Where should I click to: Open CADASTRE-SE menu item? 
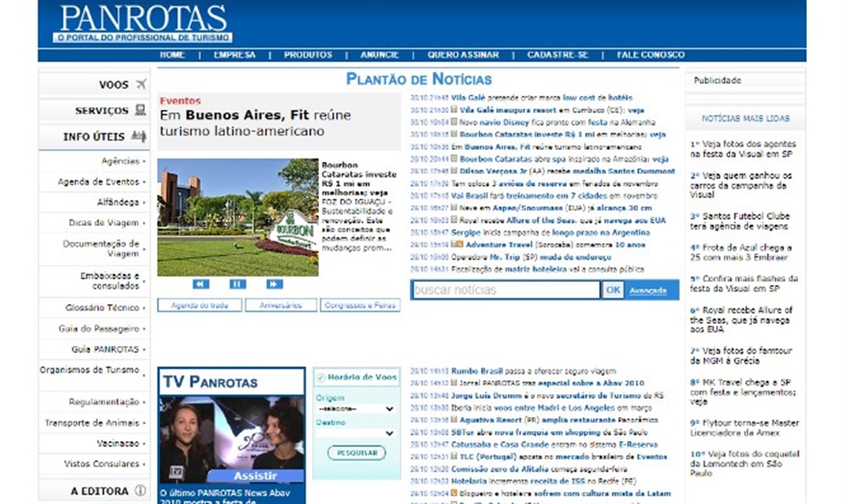pos(558,55)
